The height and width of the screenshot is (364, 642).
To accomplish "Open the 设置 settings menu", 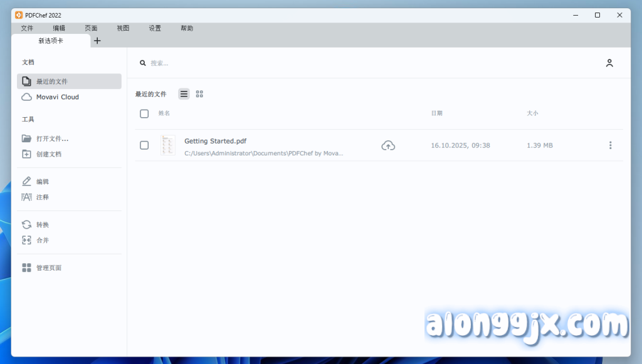I will [155, 28].
